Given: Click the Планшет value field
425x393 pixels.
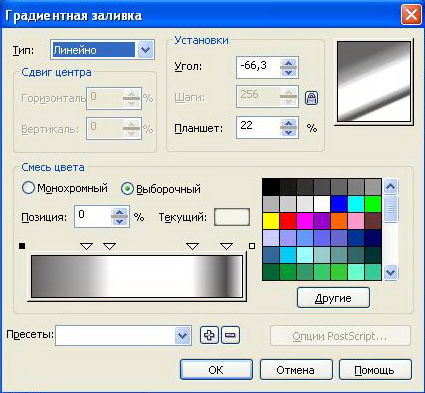Looking at the screenshot, I should (258, 127).
